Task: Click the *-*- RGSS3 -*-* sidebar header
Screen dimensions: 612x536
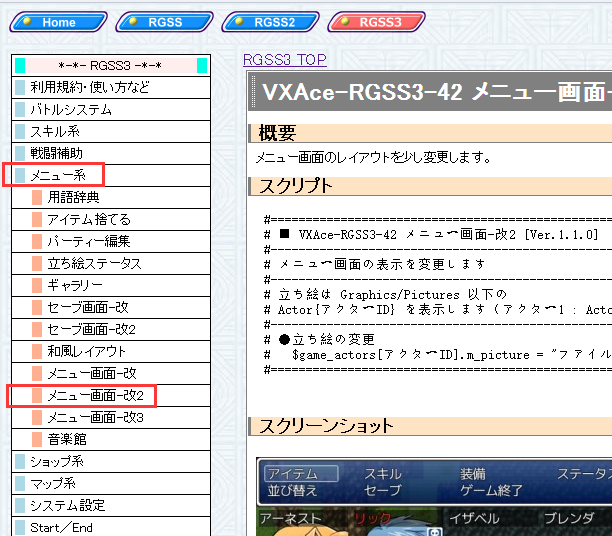Action: coord(111,65)
